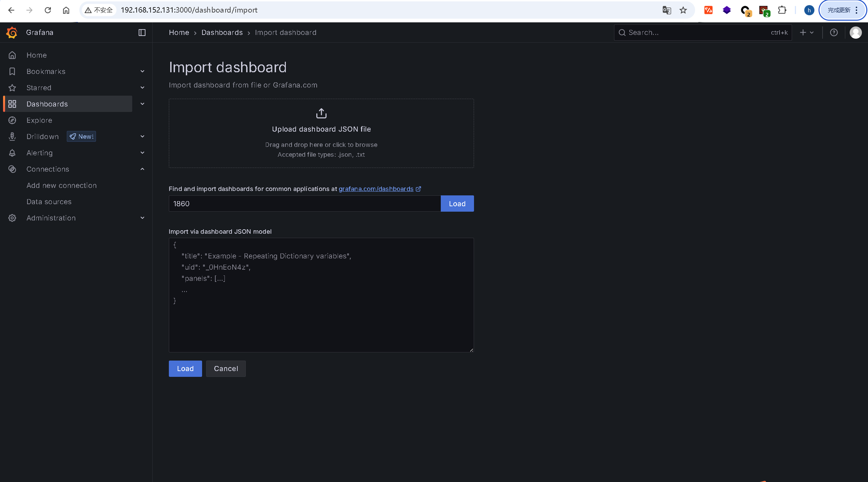
Task: Click the purple layered extension icon
Action: pyautogui.click(x=727, y=10)
